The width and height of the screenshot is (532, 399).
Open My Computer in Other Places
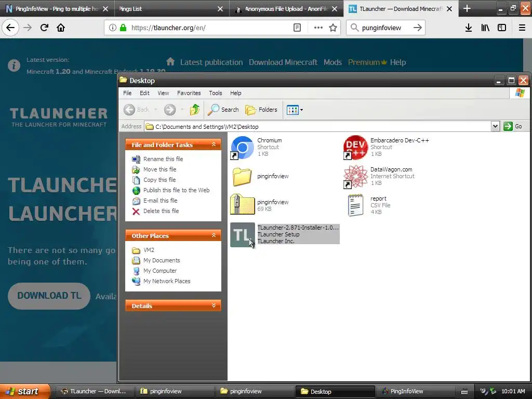pos(160,271)
